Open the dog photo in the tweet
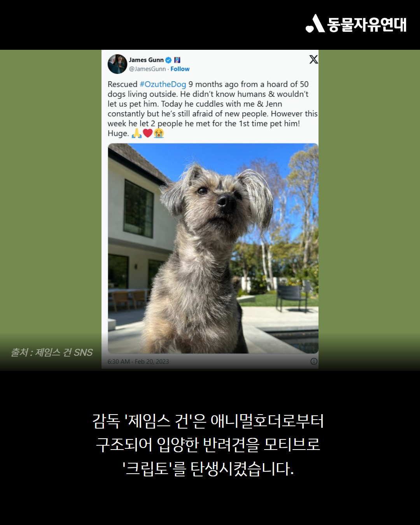This screenshot has height=525, width=420. [x=213, y=248]
